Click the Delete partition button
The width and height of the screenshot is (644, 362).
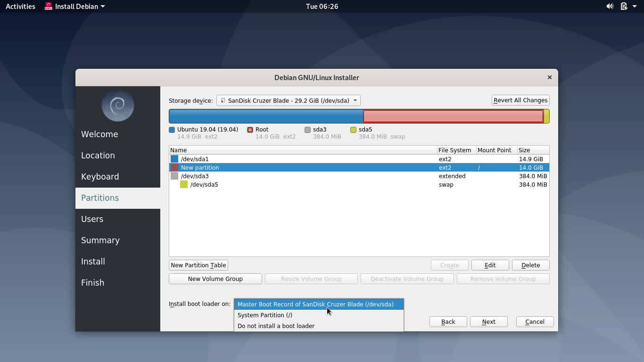click(x=531, y=265)
